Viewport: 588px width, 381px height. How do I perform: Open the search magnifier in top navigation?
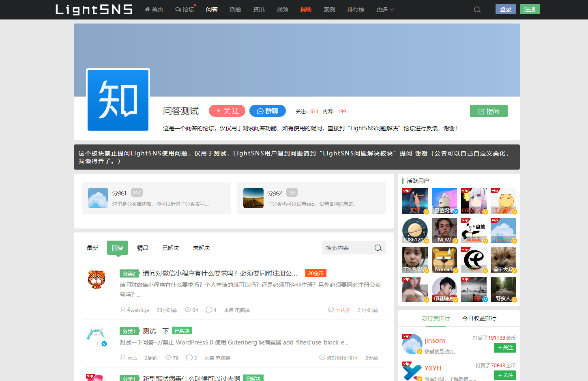(x=477, y=9)
